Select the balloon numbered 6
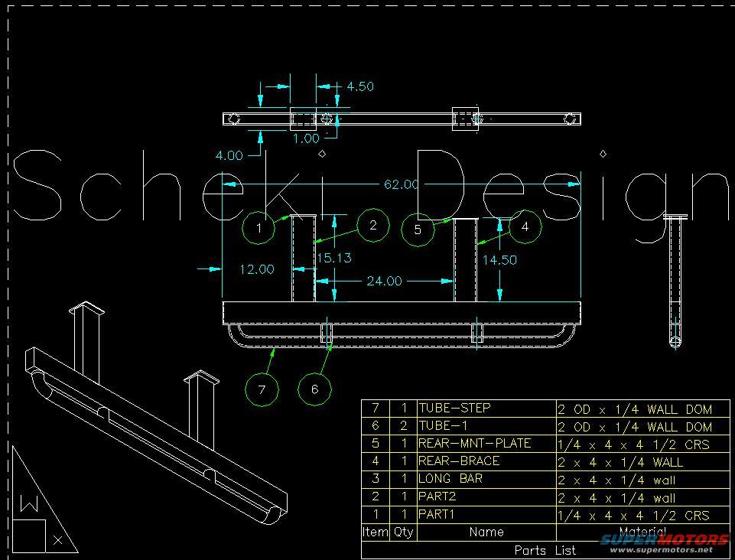Screen dimensions: 735x560 [314, 389]
